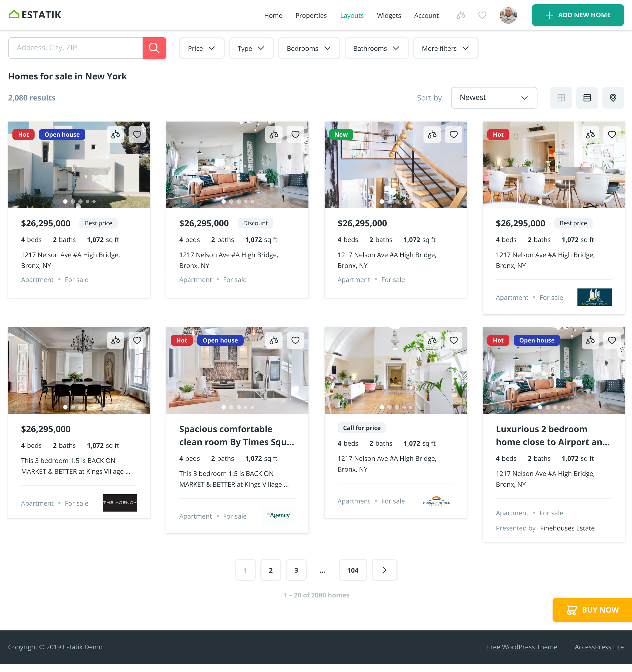Expand the More filters dropdown

pos(445,48)
